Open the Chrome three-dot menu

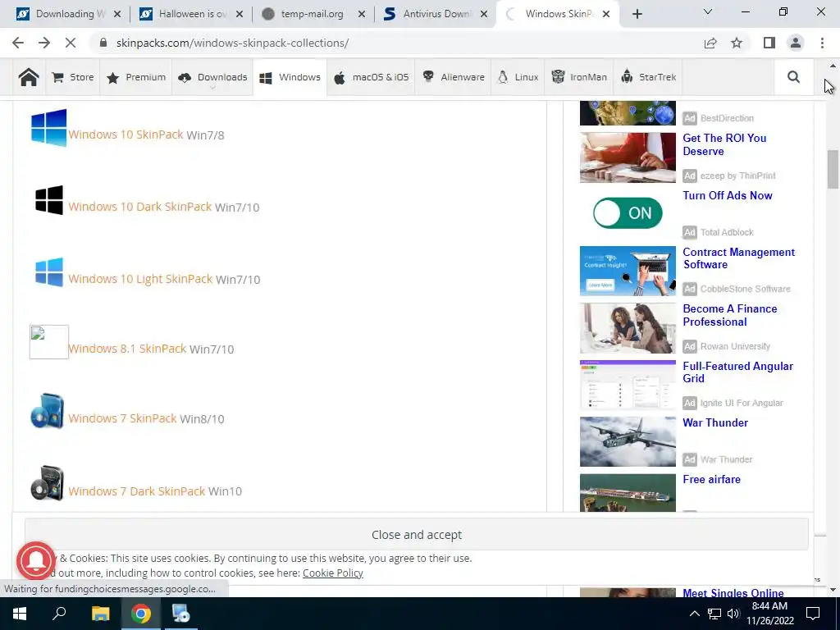point(822,43)
